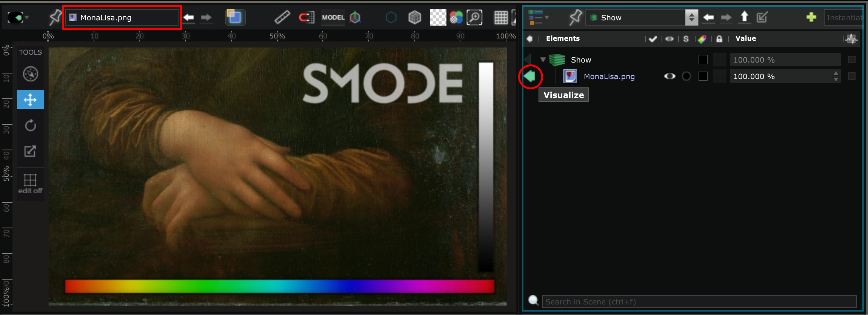Click the color label swatch of MonaLisa.png
Viewport: 868px width, 315px height.
703,76
